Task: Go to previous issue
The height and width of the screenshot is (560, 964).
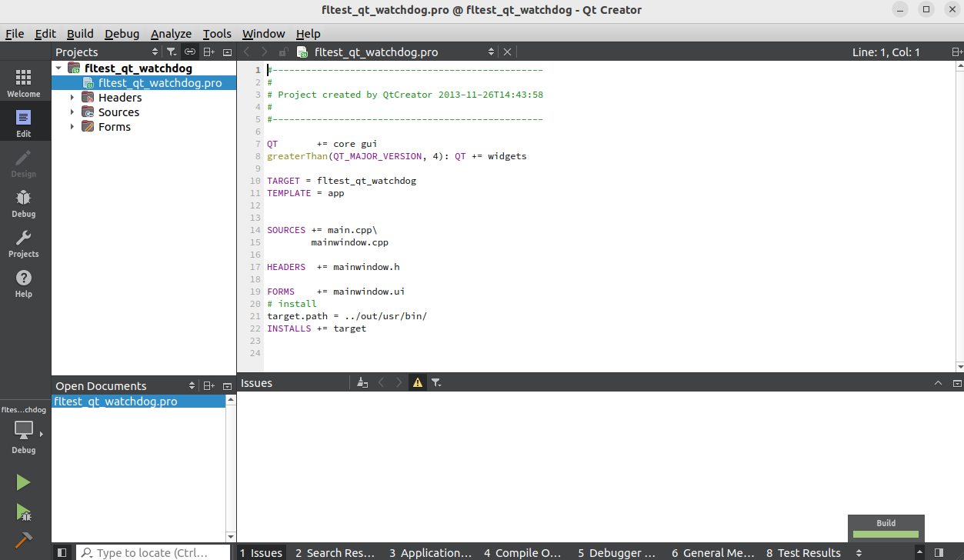Action: pyautogui.click(x=381, y=382)
